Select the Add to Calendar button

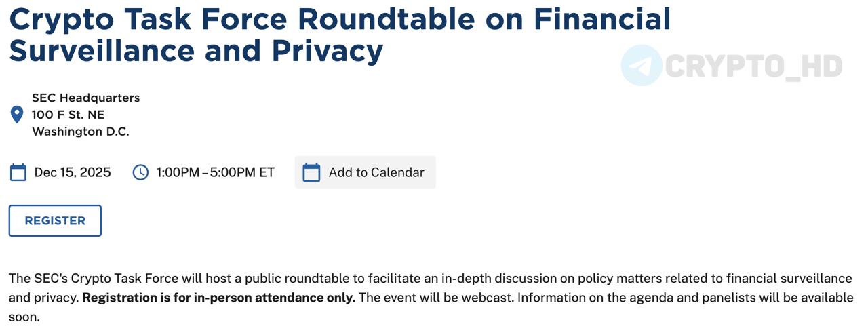[x=366, y=172]
